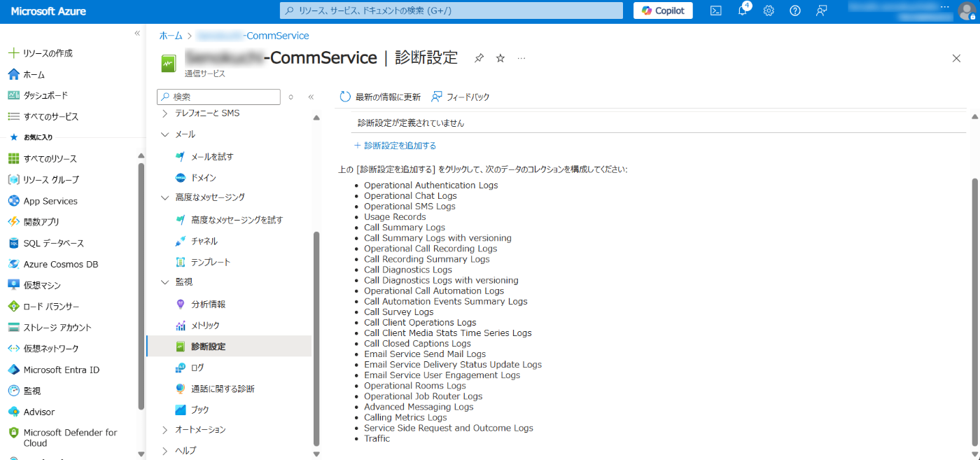Viewport: 980px width, 460px height.
Task: Click the main content vertical scrollbar
Action: (974, 312)
